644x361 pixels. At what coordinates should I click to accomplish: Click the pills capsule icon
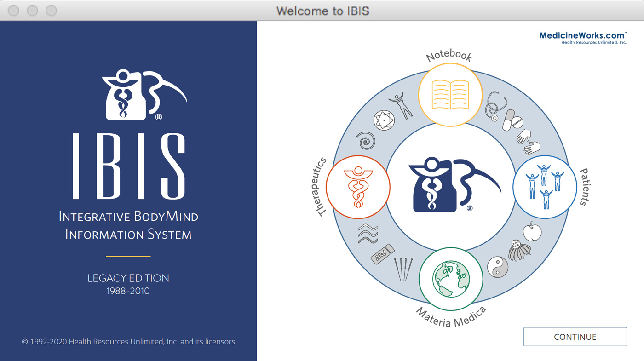pos(512,120)
